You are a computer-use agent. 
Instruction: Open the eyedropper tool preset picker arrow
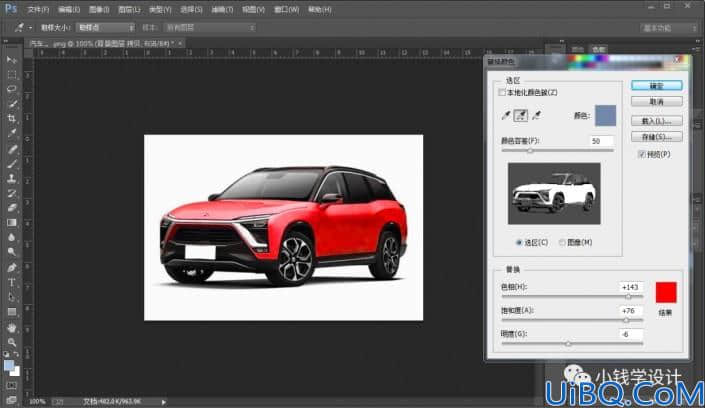pos(30,28)
